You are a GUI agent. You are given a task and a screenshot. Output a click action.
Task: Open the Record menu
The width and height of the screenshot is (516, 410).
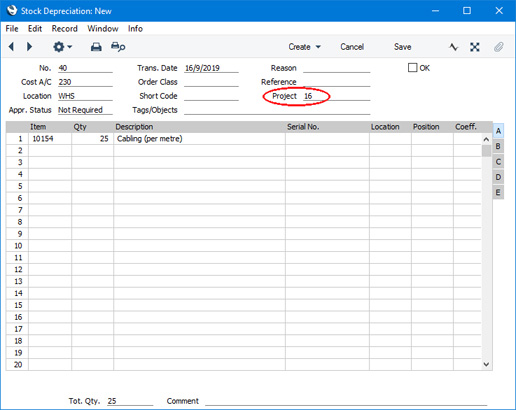point(64,29)
